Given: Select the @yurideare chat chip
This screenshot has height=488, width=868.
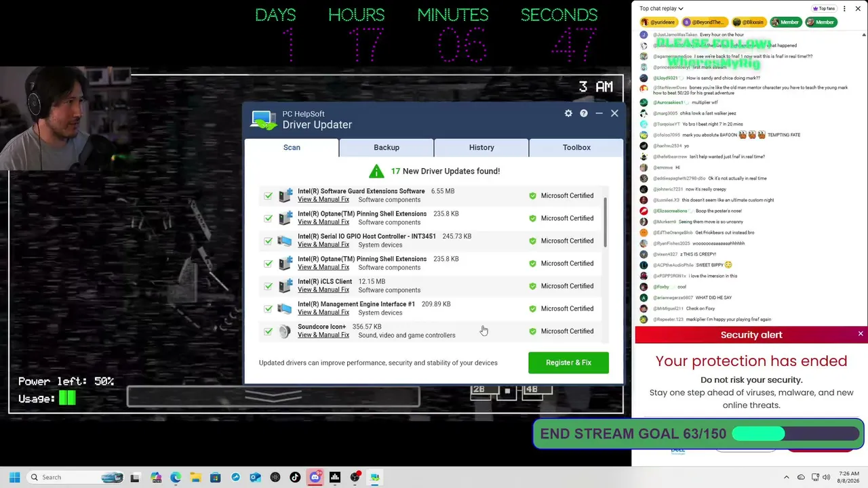Looking at the screenshot, I should (659, 22).
